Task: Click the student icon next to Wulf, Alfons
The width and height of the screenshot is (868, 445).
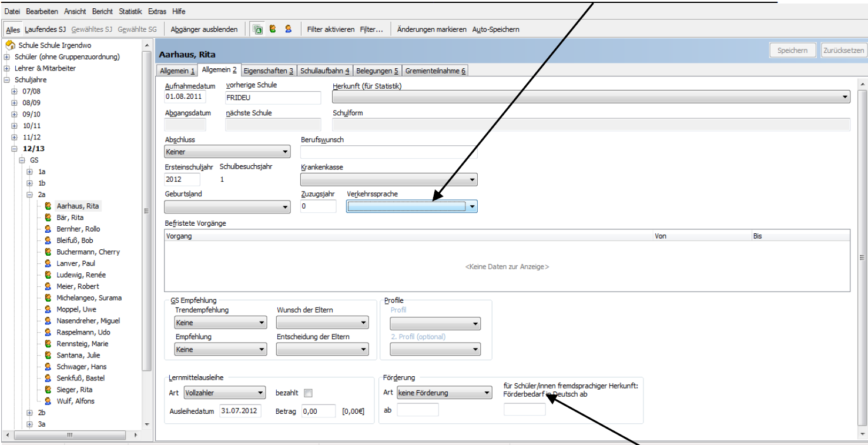Action: [48, 401]
